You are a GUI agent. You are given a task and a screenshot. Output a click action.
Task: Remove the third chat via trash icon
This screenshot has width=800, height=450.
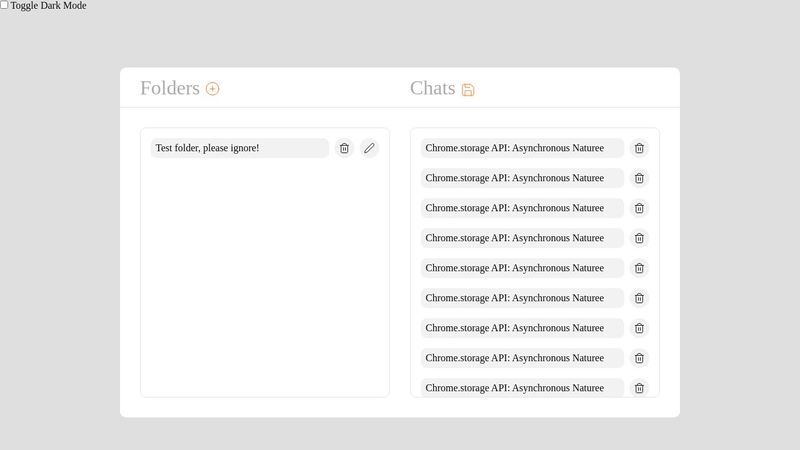(x=639, y=208)
